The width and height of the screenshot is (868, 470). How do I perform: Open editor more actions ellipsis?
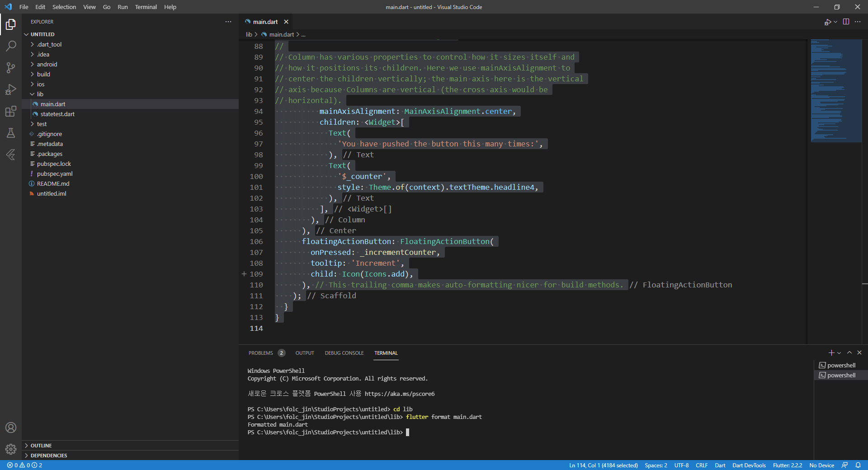858,22
